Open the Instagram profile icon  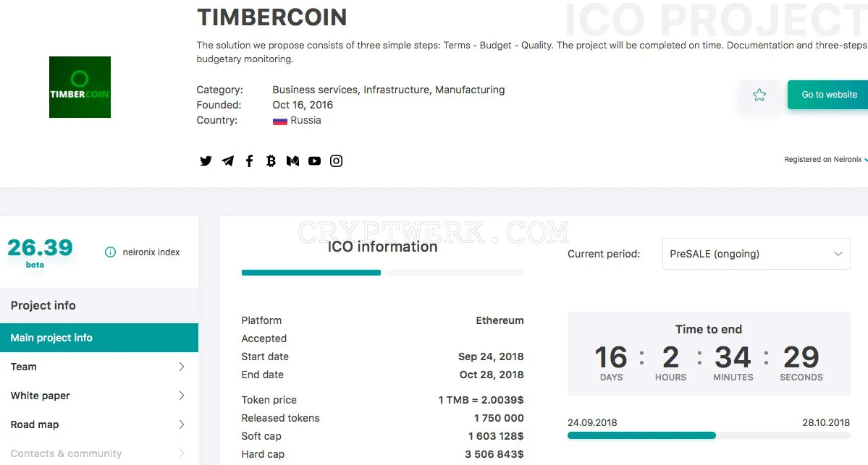[336, 161]
